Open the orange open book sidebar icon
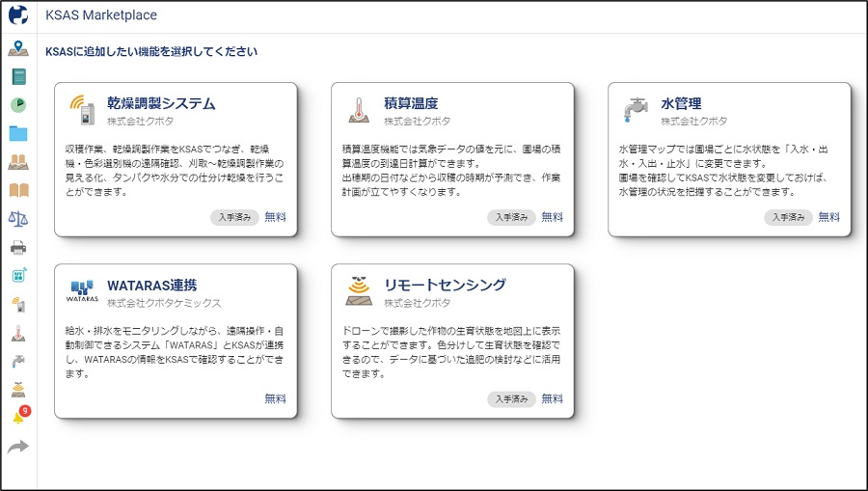The height and width of the screenshot is (491, 868). (18, 190)
